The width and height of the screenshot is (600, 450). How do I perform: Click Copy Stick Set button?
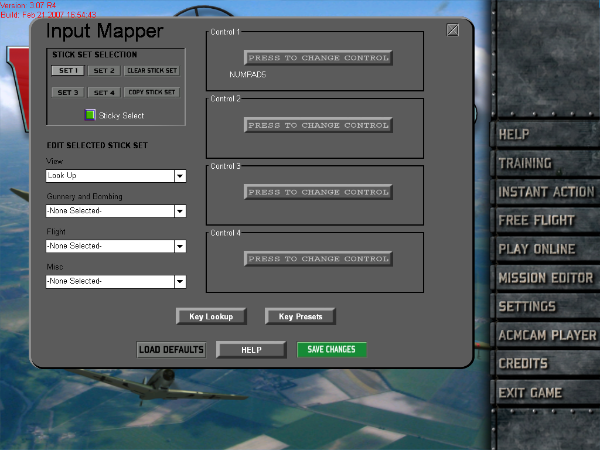pos(152,92)
